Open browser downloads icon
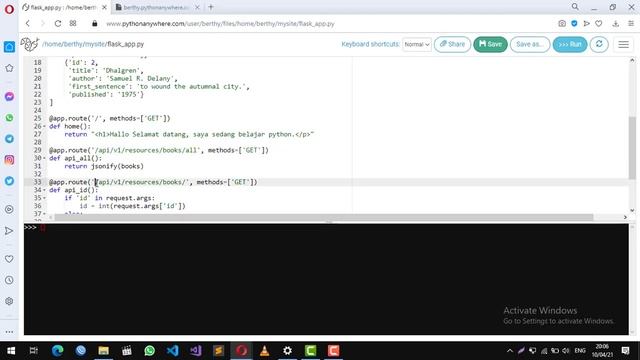 coord(616,24)
